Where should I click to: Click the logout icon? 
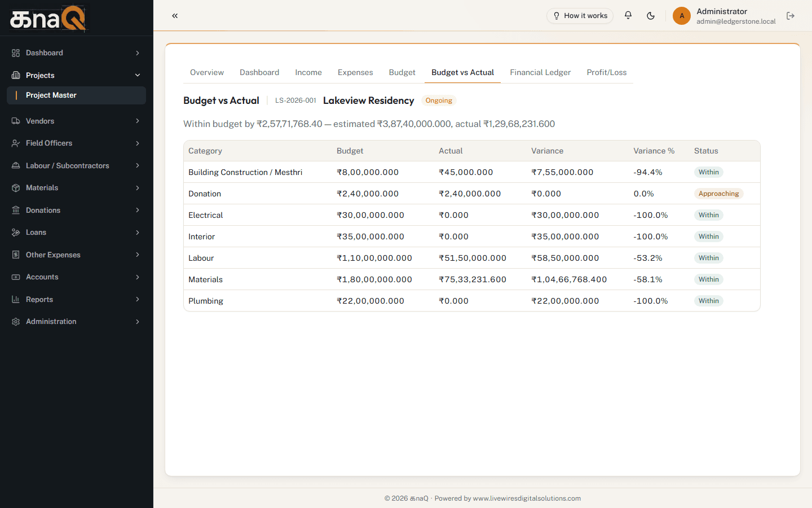click(x=791, y=16)
